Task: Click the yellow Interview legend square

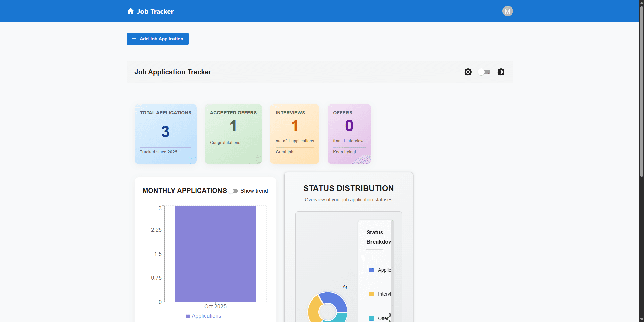Action: [371, 294]
